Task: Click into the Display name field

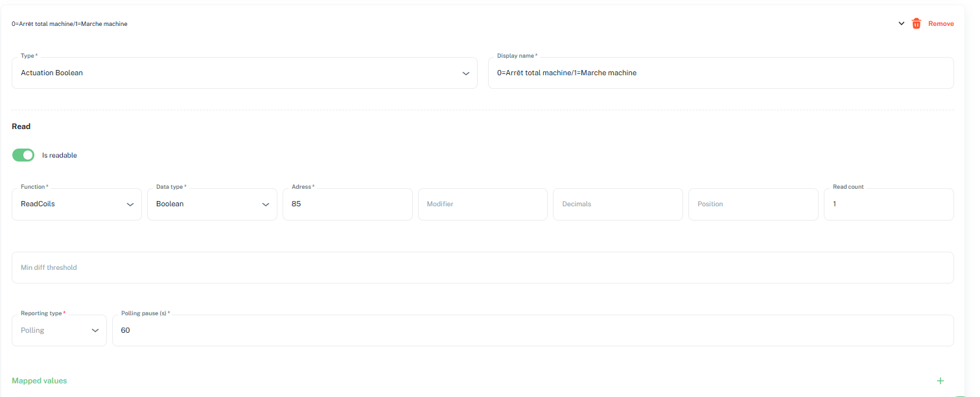Action: click(720, 73)
